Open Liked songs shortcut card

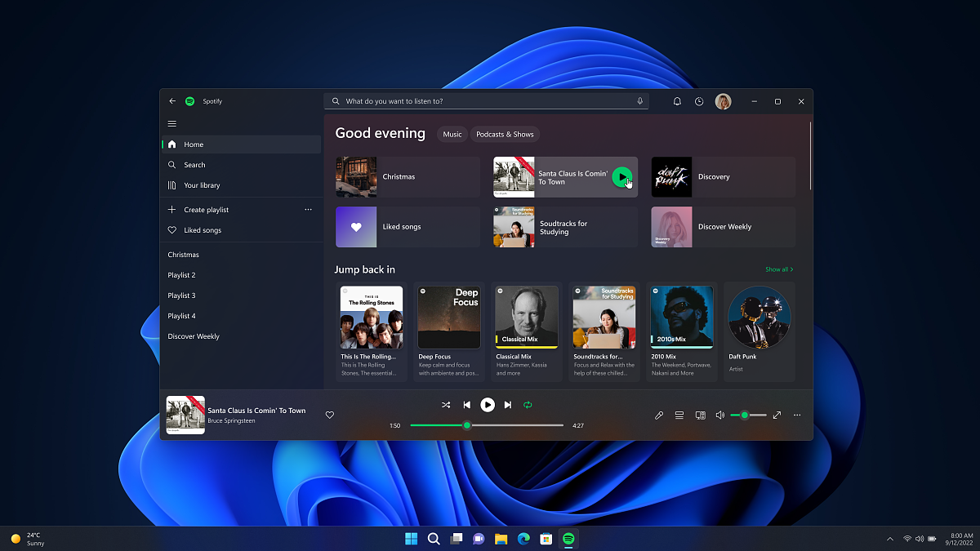[408, 227]
